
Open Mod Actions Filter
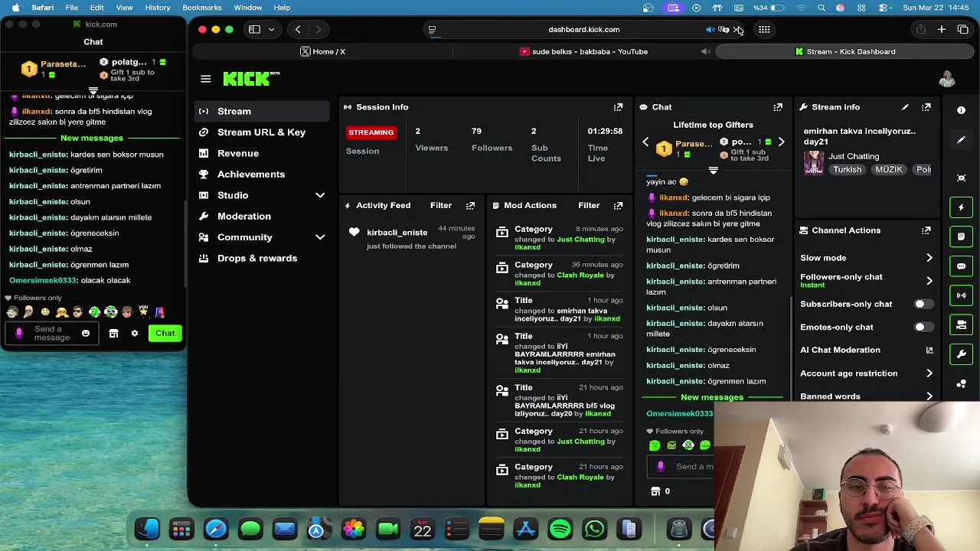(589, 206)
